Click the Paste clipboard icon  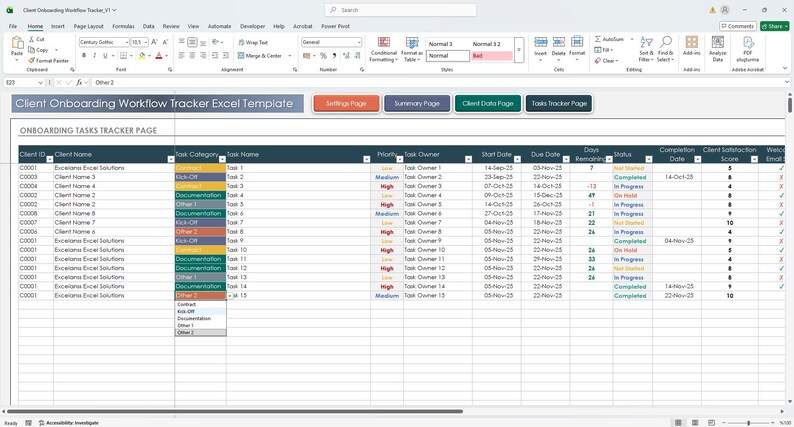coord(17,44)
